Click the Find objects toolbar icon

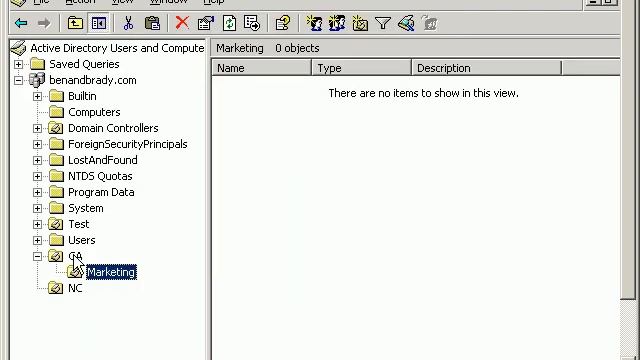click(406, 23)
